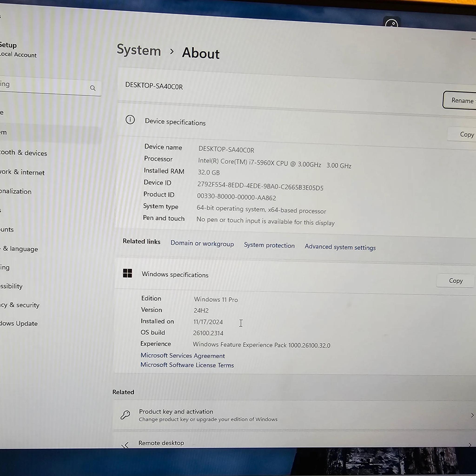Open Microsoft Services Agreement link
The image size is (476, 476).
coord(182,356)
